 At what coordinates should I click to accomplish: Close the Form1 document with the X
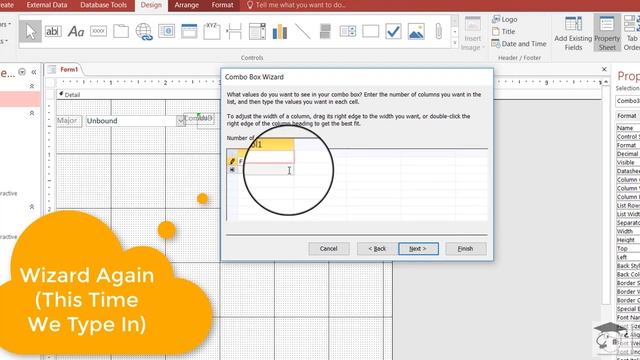coord(604,69)
